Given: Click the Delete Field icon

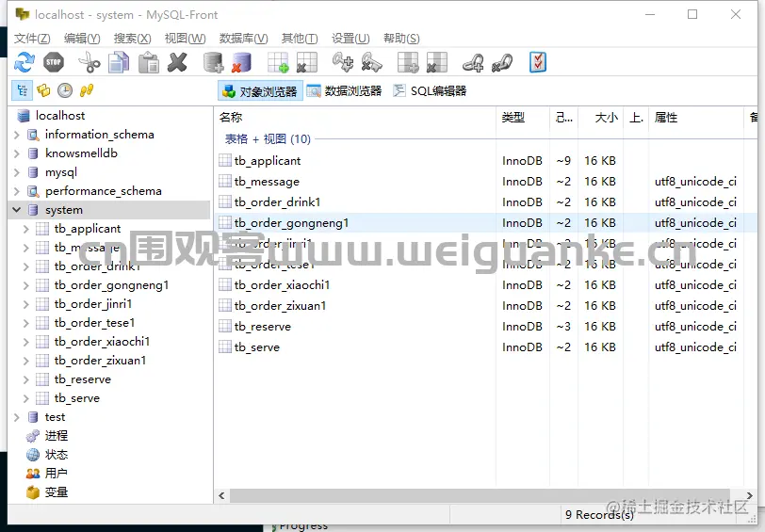Looking at the screenshot, I should (x=436, y=62).
